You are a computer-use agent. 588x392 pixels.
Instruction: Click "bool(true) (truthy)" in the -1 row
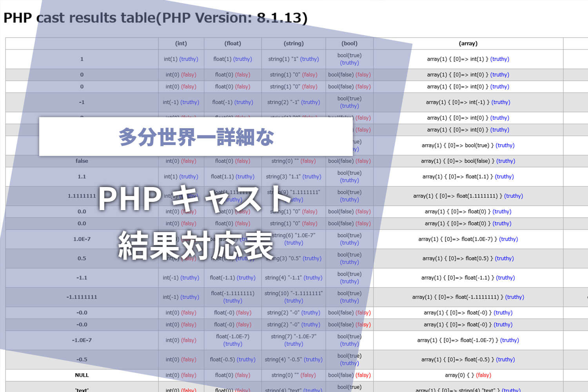pyautogui.click(x=350, y=102)
